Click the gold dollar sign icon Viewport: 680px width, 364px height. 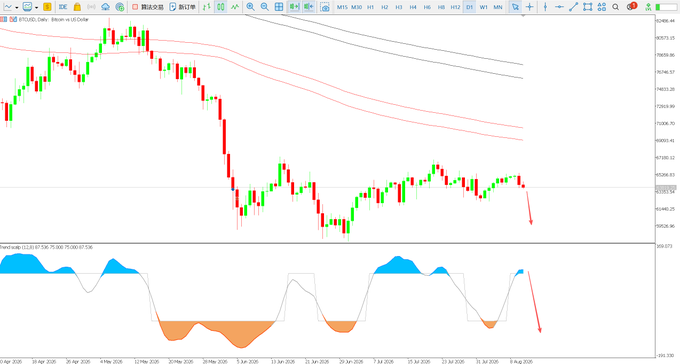(x=47, y=7)
